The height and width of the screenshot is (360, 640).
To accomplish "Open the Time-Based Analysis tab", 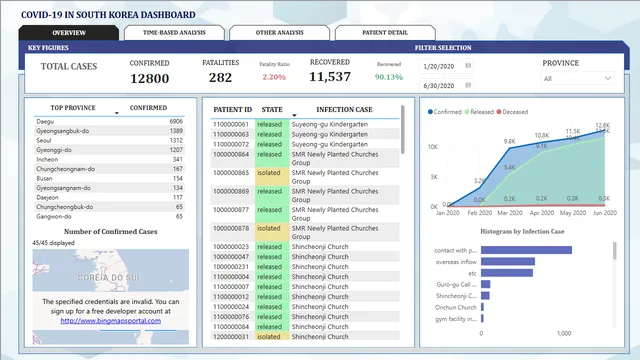I will 174,33.
